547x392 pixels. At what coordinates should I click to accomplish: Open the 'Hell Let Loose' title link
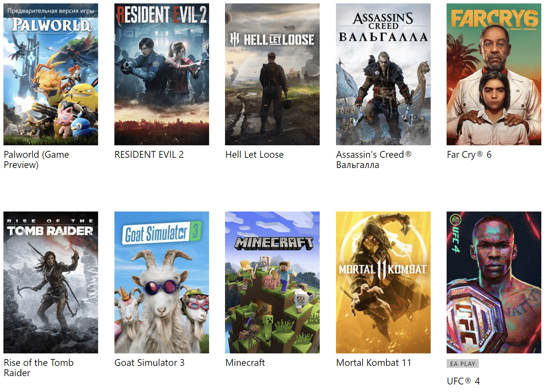[254, 155]
